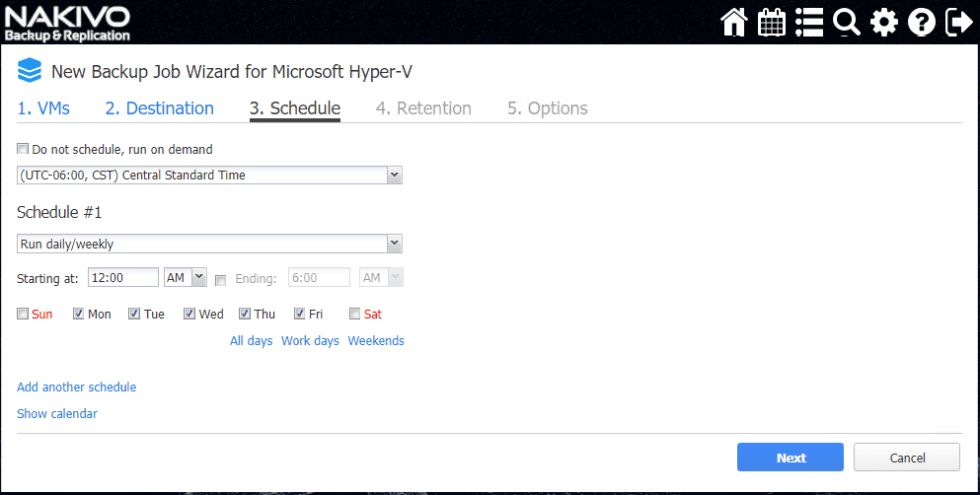Go to the Home dashboard icon
This screenshot has height=495, width=980.
(734, 22)
